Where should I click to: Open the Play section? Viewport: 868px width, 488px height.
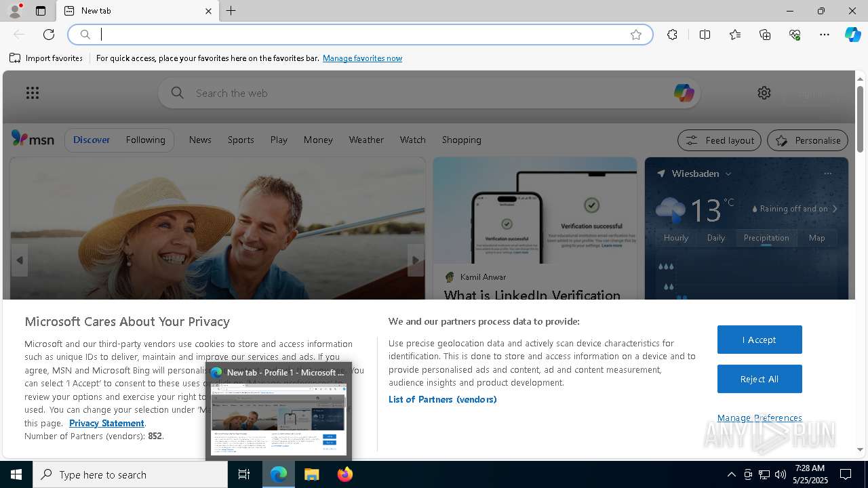click(279, 140)
